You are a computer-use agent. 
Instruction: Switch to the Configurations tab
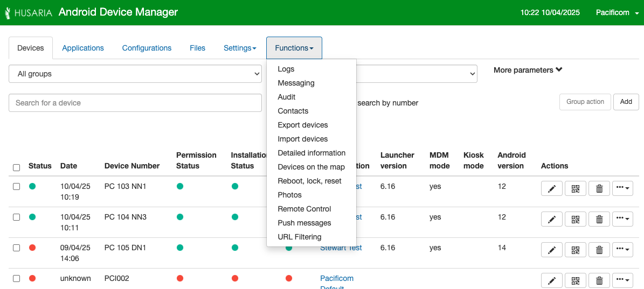pos(147,48)
